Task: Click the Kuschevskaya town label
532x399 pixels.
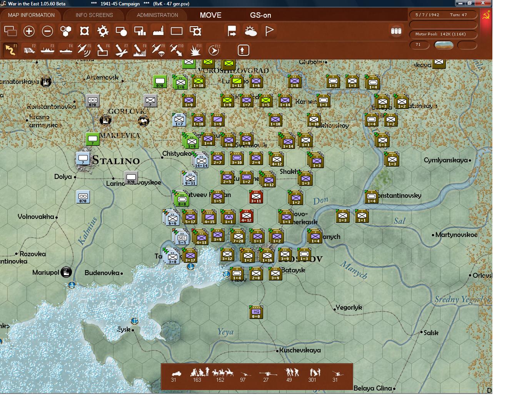Action: coord(300,350)
